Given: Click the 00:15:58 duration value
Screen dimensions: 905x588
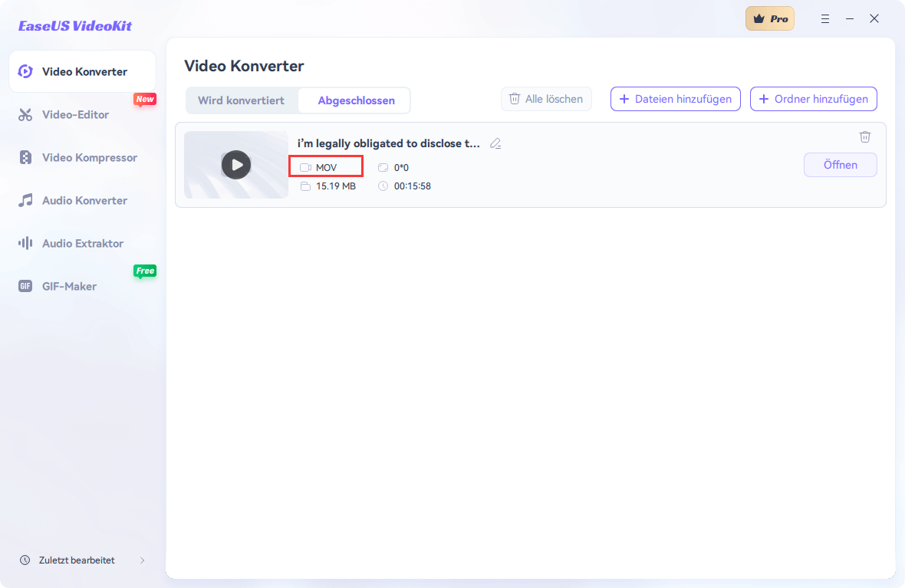Looking at the screenshot, I should click(x=412, y=186).
